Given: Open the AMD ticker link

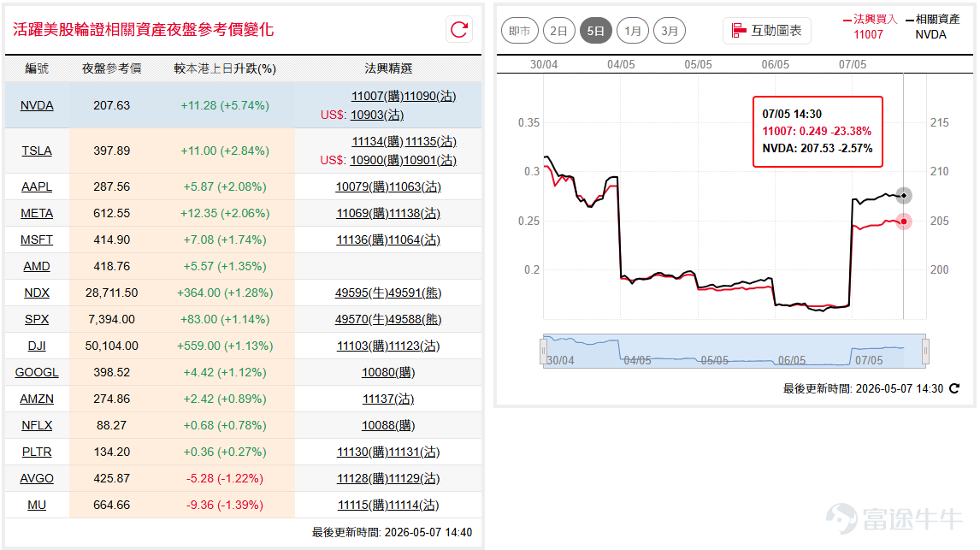Looking at the screenshot, I should [x=37, y=266].
